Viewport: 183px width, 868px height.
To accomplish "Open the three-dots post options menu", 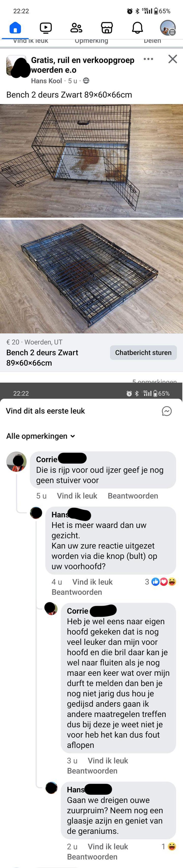I will 148,59.
